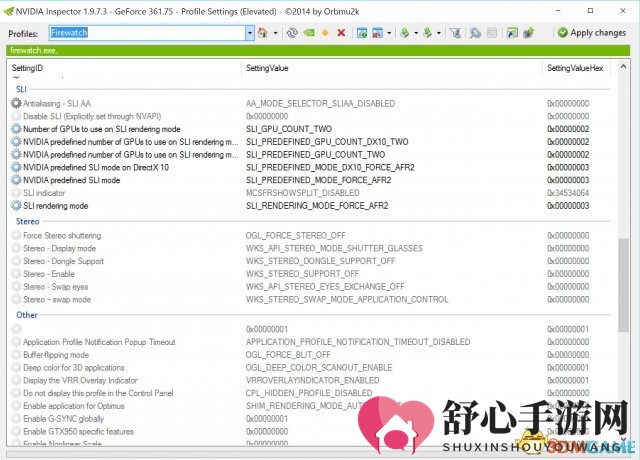Viewport: 640px width, 460px height.
Task: Click gear icon of Stereo - Swap eyes row
Action: coord(16,287)
